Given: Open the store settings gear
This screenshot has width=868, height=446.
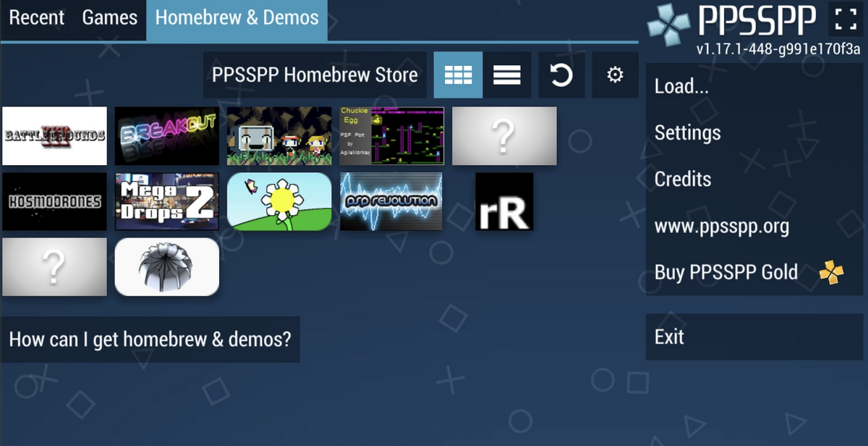Looking at the screenshot, I should coord(615,75).
